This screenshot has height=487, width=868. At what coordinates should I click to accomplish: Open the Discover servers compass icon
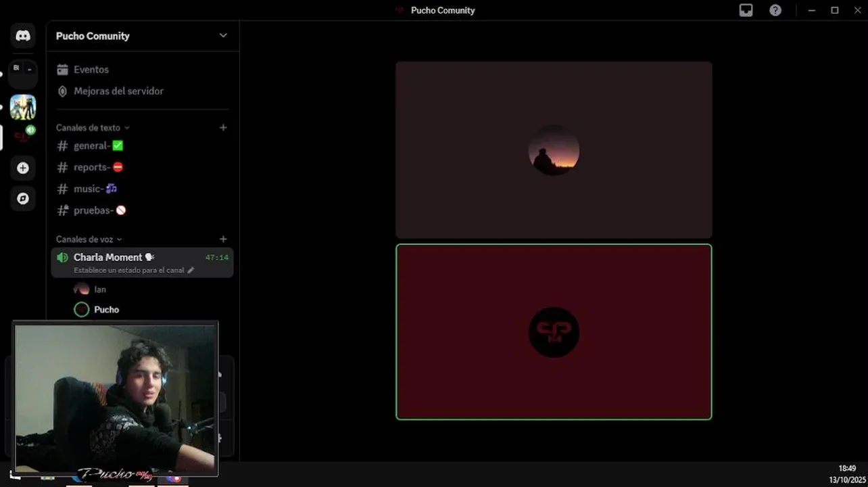(x=23, y=198)
